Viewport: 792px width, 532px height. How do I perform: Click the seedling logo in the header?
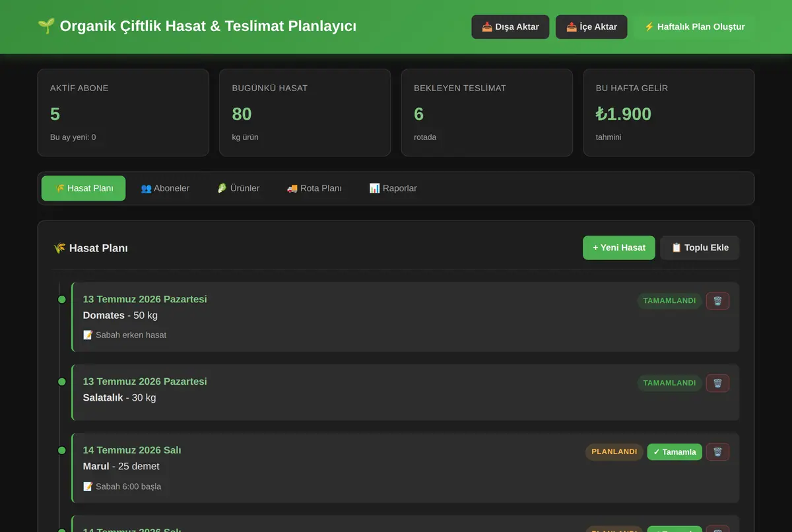click(46, 26)
